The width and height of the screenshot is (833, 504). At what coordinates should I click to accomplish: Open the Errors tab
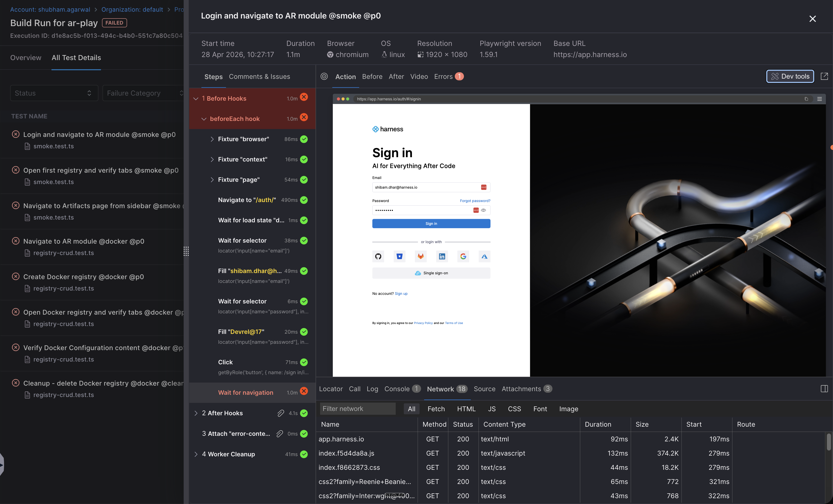pyautogui.click(x=449, y=77)
